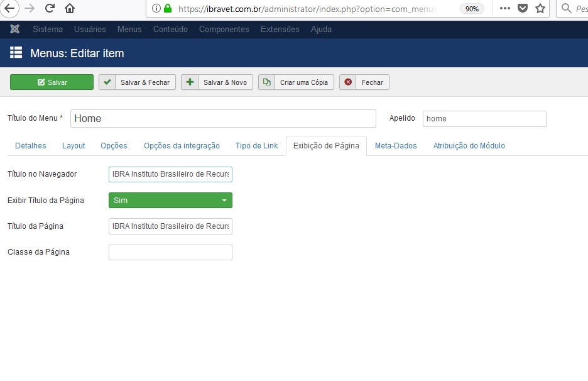Click the Salvar & Fechar button

137,82
